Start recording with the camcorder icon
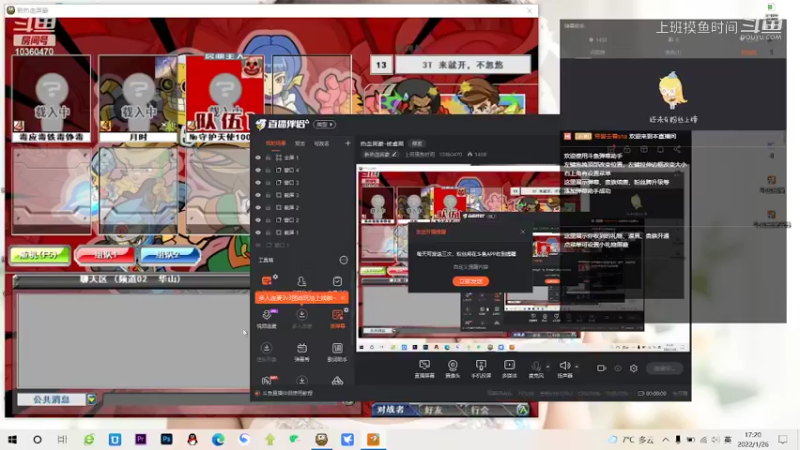 tap(602, 368)
